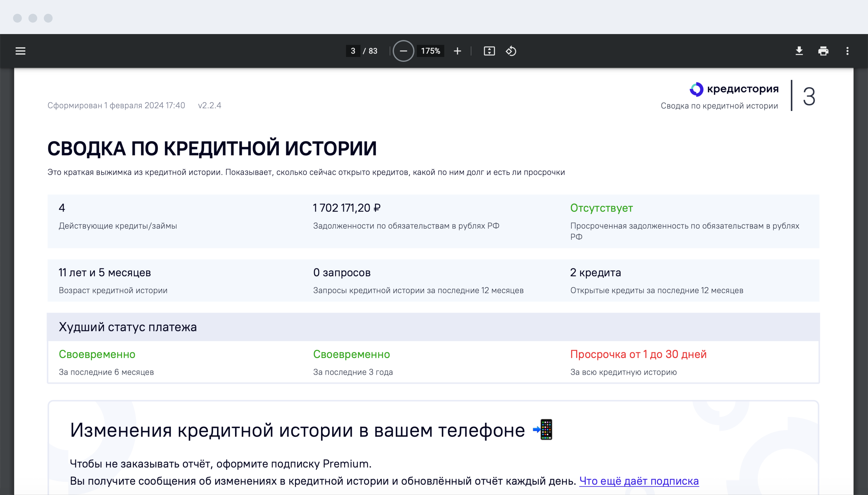Click the version label 'v2.2.4'
Image resolution: width=868 pixels, height=495 pixels.
[x=210, y=105]
